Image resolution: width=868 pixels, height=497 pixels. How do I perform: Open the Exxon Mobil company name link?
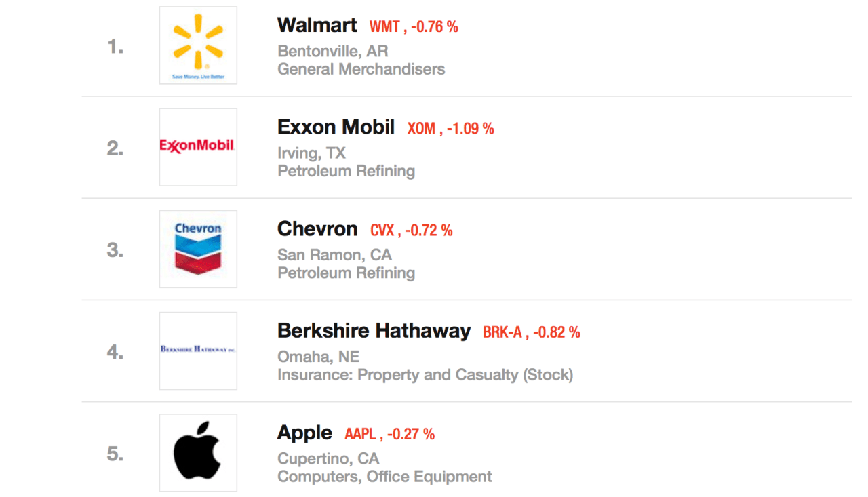pyautogui.click(x=336, y=127)
